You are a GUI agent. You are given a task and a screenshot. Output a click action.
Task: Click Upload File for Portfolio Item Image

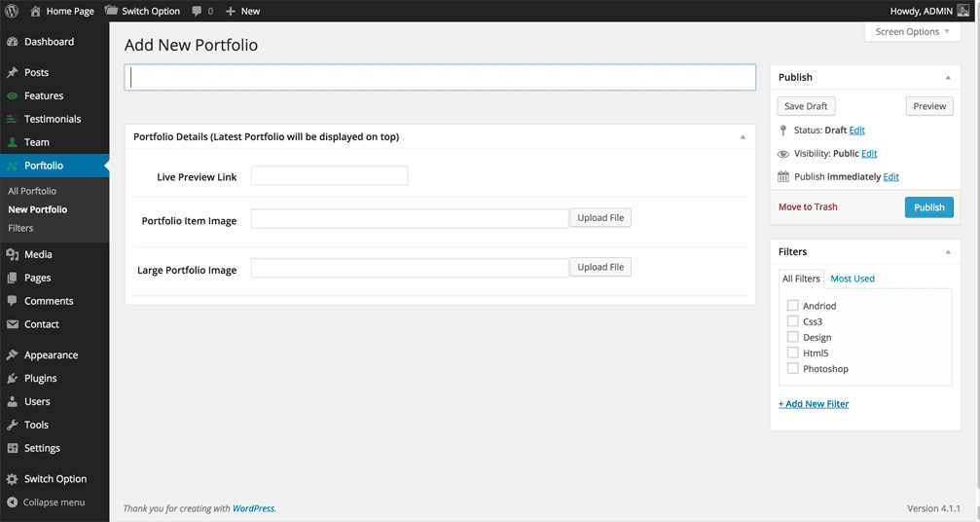pos(599,218)
